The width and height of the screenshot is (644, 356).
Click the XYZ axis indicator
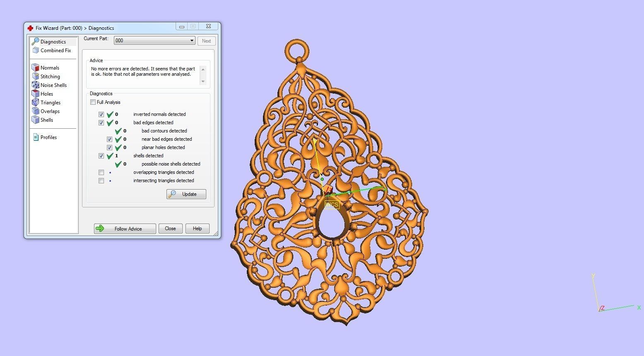(x=616, y=293)
